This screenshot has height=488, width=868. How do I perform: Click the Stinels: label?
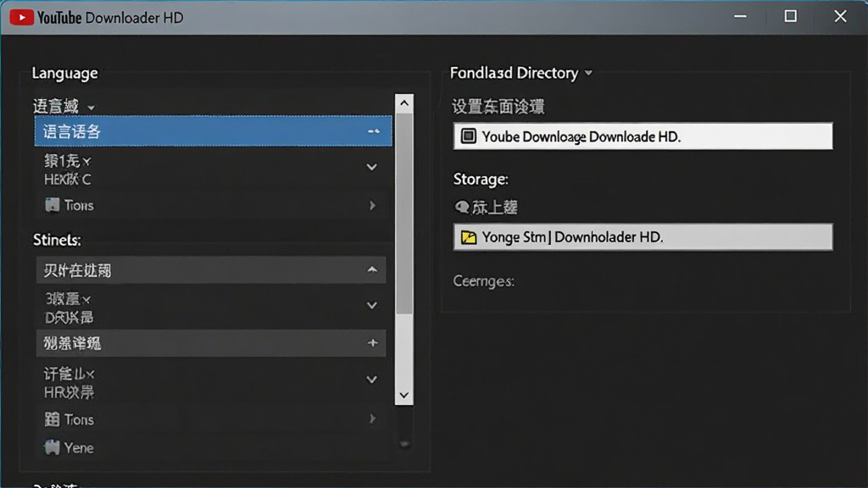(x=57, y=240)
